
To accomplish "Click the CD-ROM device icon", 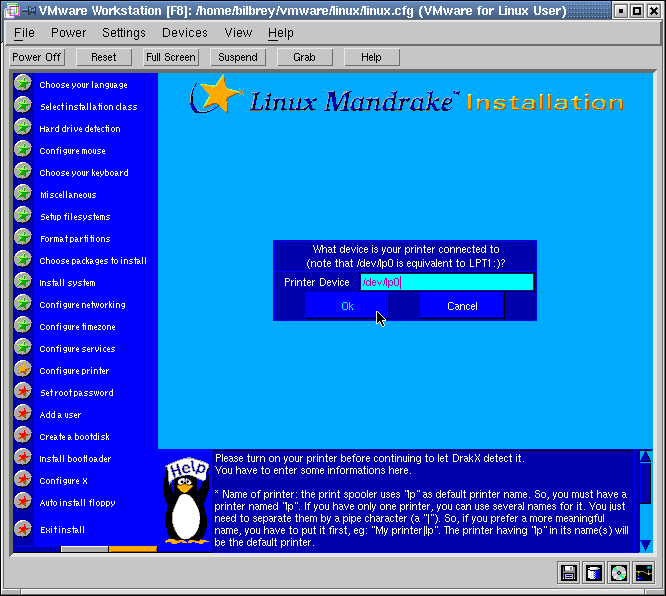I will pos(619,572).
